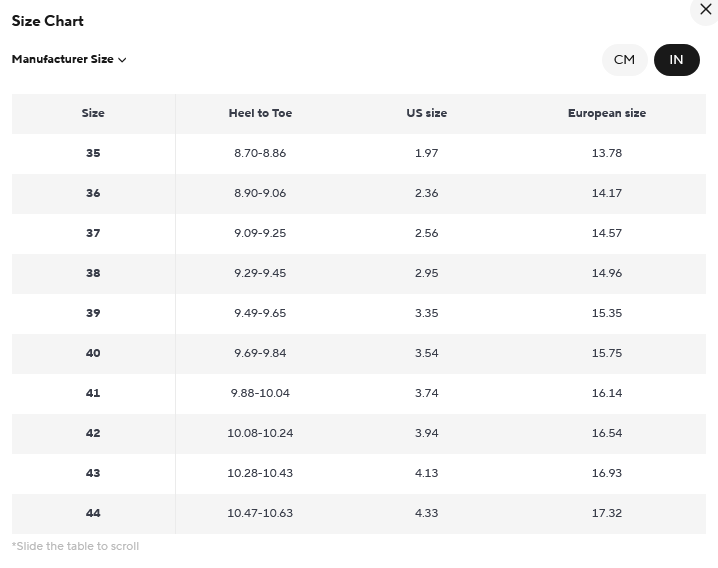The height and width of the screenshot is (568, 718).
Task: Select size 36 row label
Action: [93, 193]
